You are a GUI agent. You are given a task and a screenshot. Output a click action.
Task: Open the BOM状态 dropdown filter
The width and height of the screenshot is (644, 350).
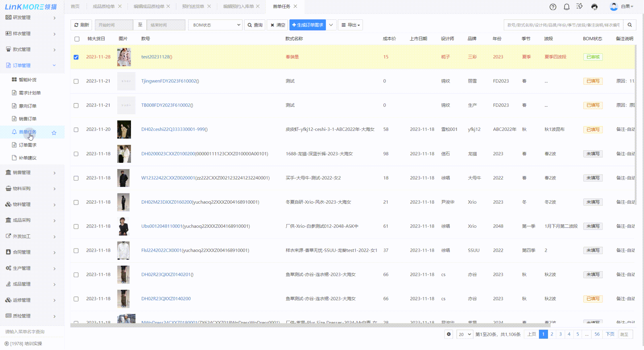click(x=215, y=25)
